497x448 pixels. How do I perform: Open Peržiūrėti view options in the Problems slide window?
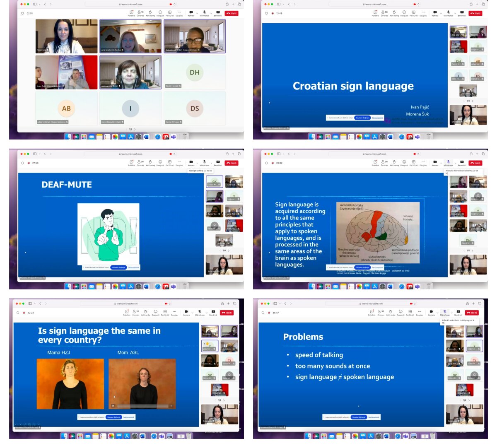point(410,312)
